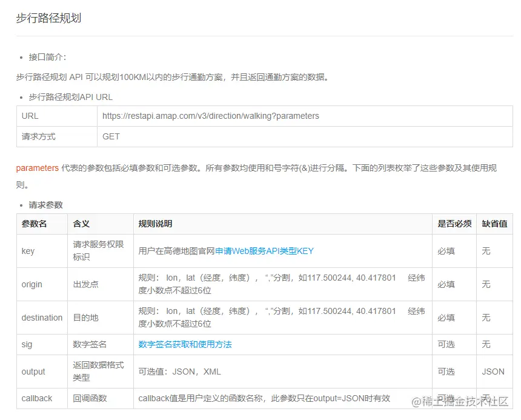Click the orange parameters keyword

pyautogui.click(x=37, y=168)
